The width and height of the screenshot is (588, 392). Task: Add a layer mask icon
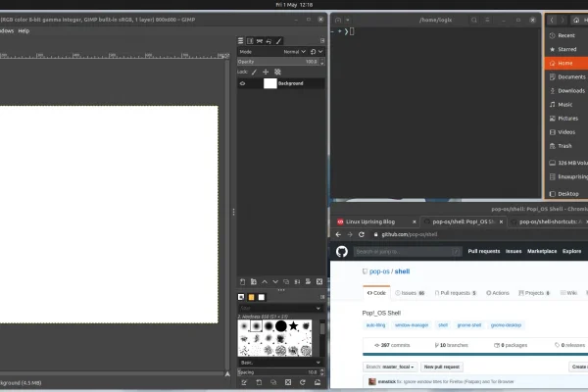(x=308, y=281)
